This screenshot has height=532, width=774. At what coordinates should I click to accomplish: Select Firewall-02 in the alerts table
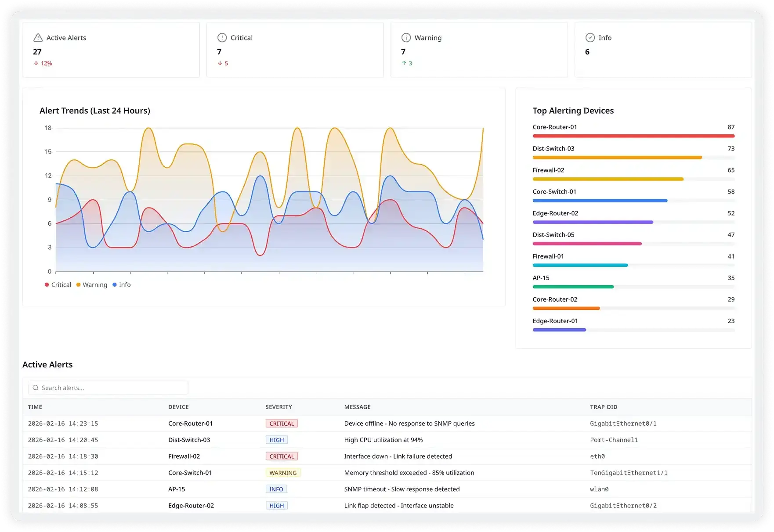(x=184, y=456)
